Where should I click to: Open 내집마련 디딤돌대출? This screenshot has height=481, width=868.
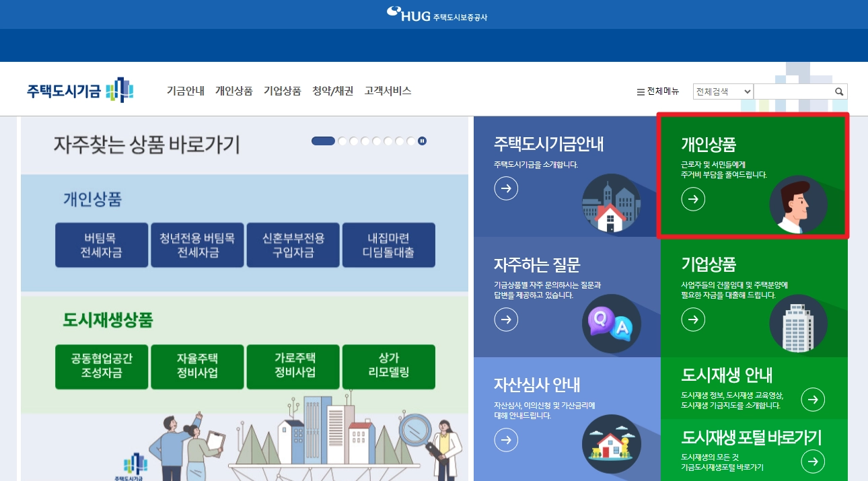click(x=389, y=245)
